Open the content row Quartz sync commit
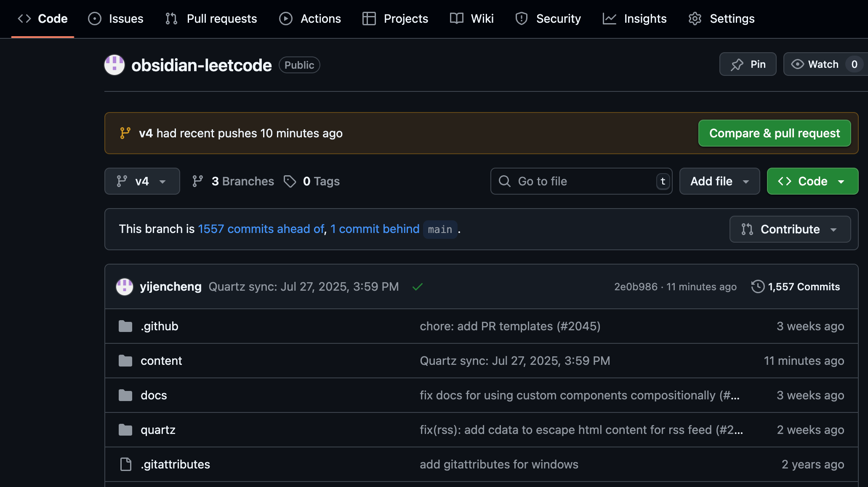This screenshot has height=487, width=868. pos(515,361)
